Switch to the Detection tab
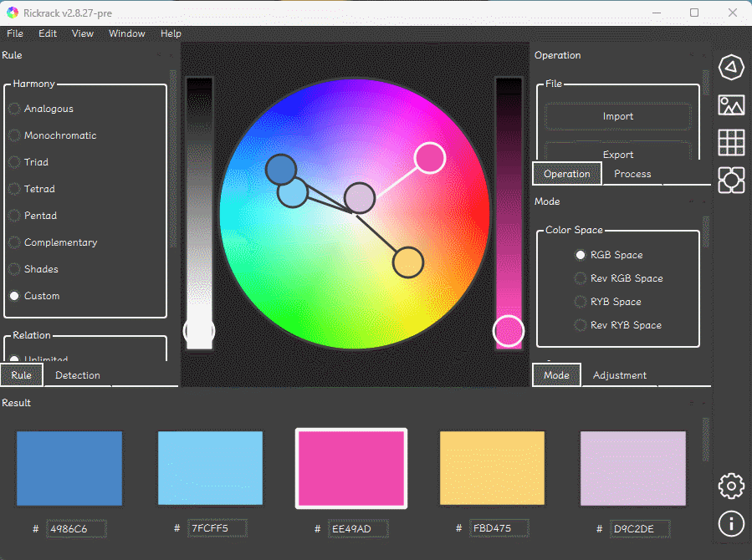 point(77,375)
